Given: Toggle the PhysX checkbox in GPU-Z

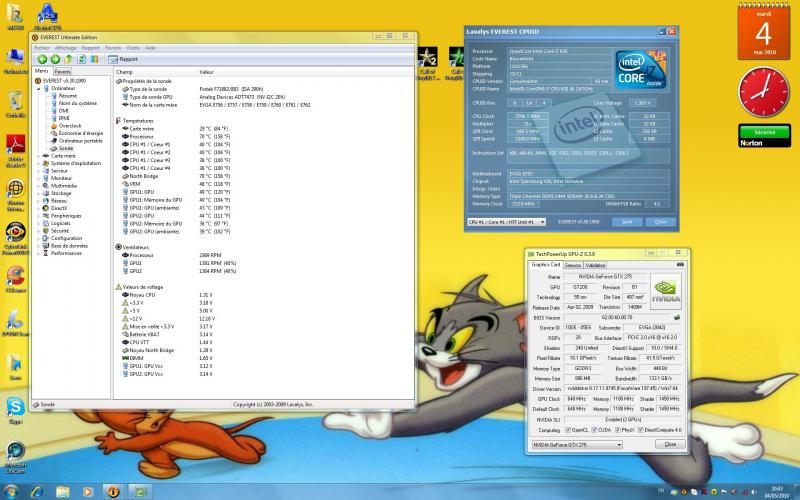Looking at the screenshot, I should coord(617,430).
